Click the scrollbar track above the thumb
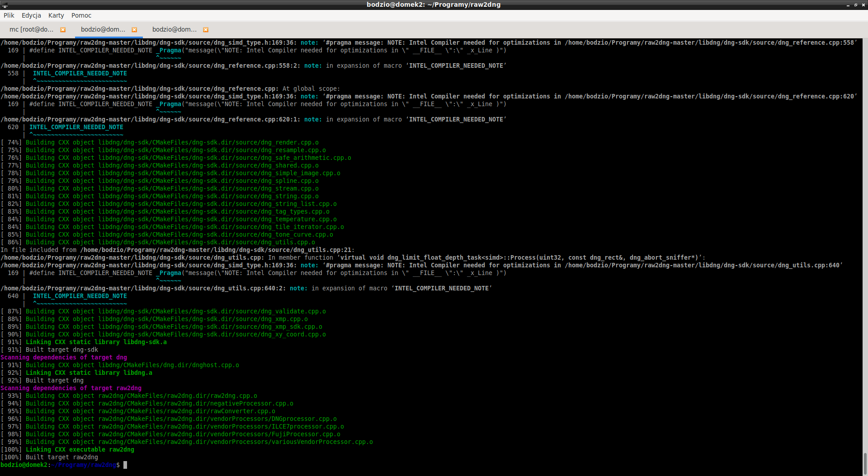 point(865,226)
